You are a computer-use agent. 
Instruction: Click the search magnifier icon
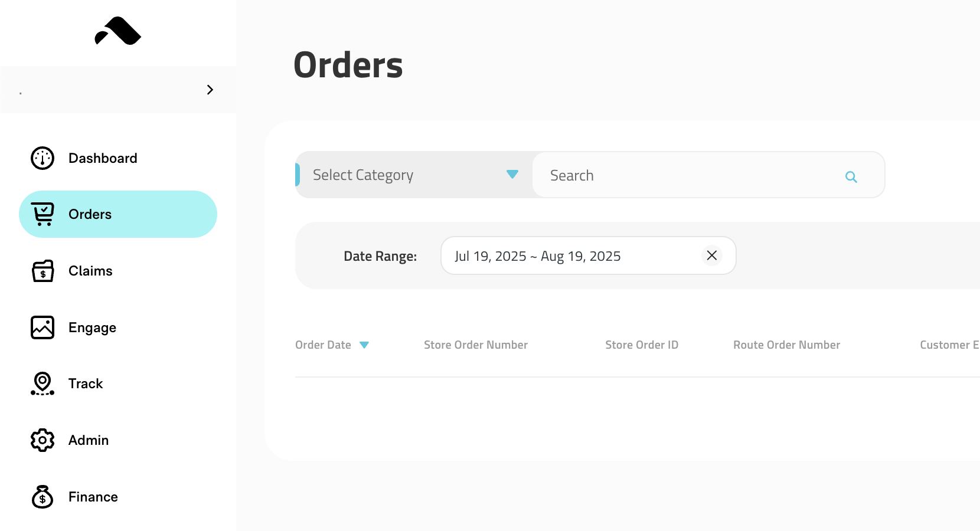tap(851, 176)
